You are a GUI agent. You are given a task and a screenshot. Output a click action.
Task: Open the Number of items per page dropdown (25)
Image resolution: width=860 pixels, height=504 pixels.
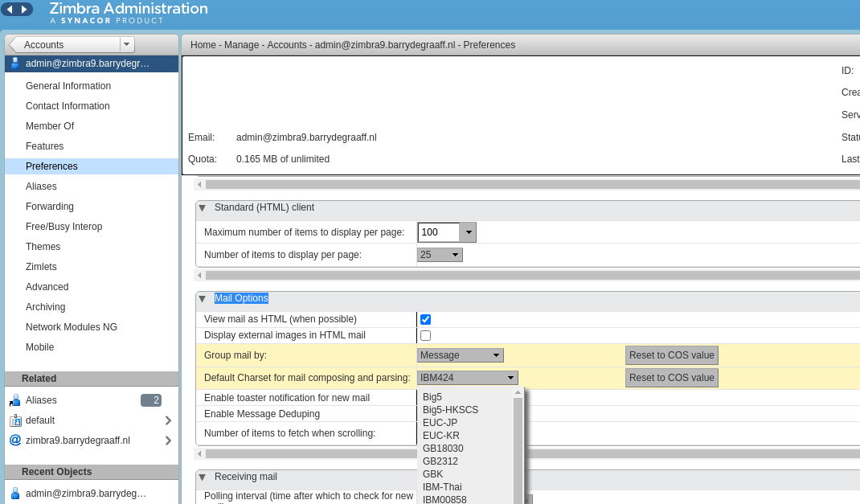pyautogui.click(x=440, y=255)
